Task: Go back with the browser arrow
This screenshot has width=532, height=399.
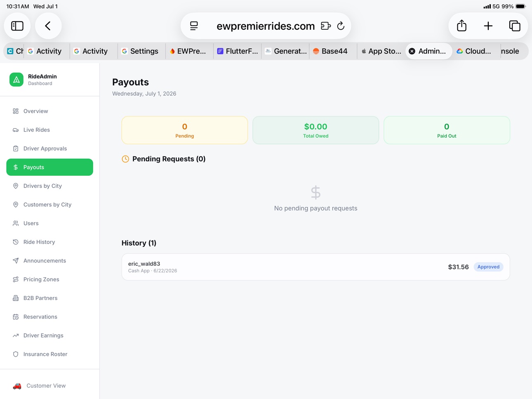Action: pos(48,26)
